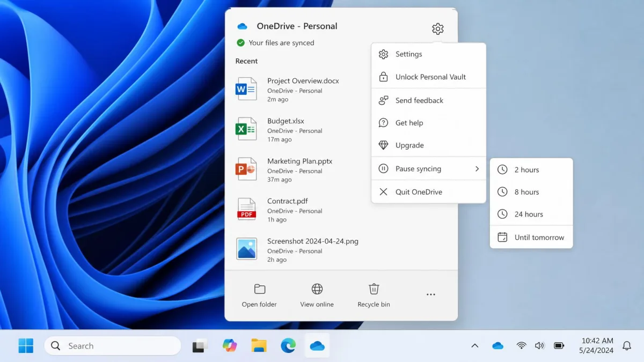This screenshot has height=362, width=644.
Task: Open Project Overview.docx file name
Action: 303,81
